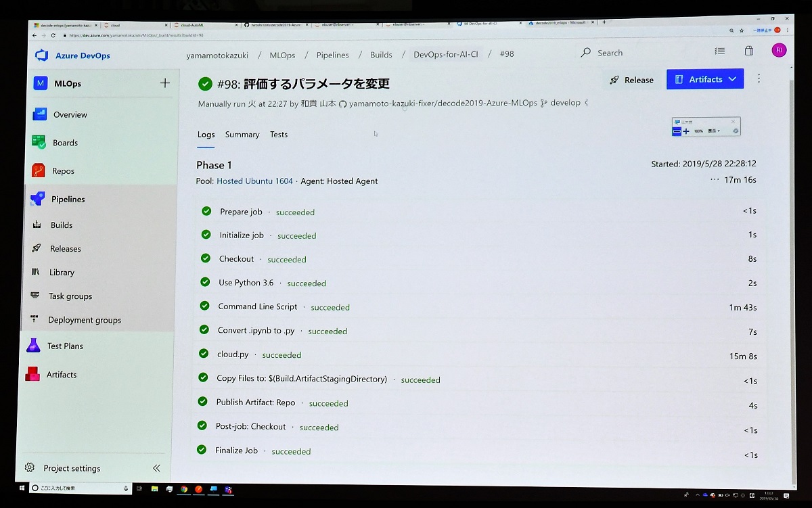Select the decode-mlops browser tab
Screen dimensions: 812x508
[66, 24]
